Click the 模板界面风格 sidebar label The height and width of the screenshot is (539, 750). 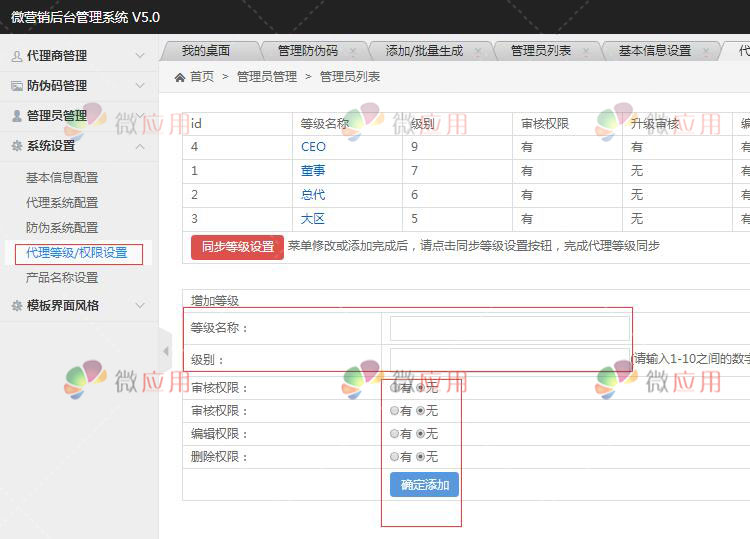coord(63,306)
